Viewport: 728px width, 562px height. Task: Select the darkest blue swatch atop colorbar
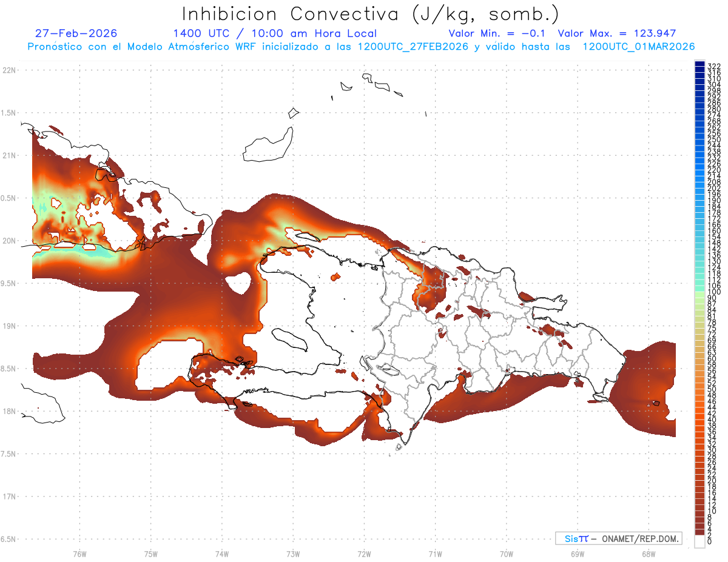tap(699, 64)
